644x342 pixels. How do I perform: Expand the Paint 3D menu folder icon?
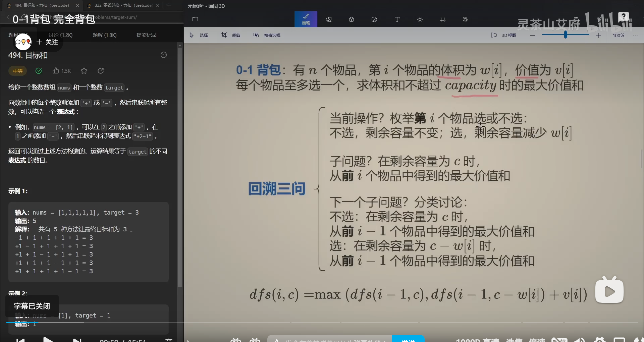point(195,19)
